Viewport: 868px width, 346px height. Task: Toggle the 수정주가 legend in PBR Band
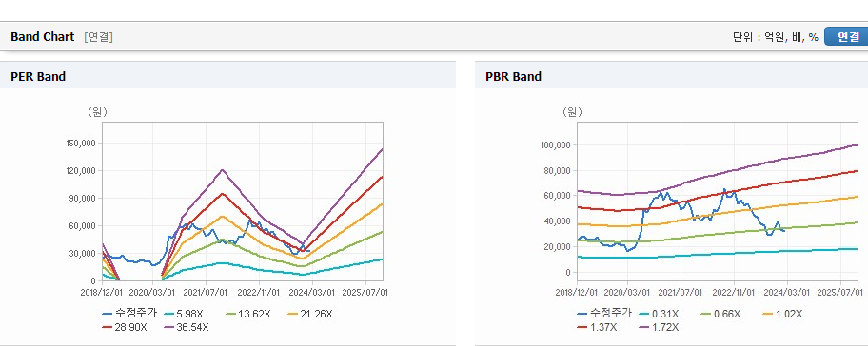(604, 314)
